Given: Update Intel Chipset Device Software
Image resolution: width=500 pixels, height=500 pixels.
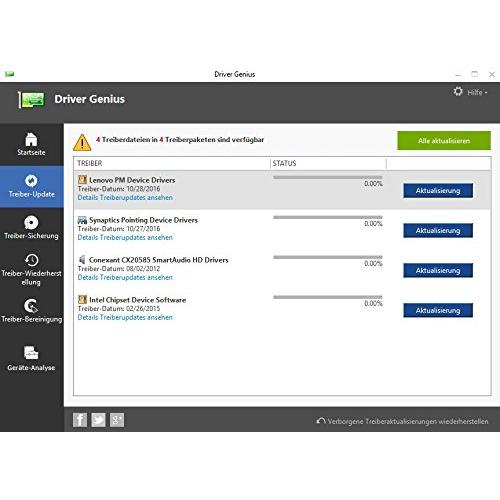Looking at the screenshot, I should 438,310.
